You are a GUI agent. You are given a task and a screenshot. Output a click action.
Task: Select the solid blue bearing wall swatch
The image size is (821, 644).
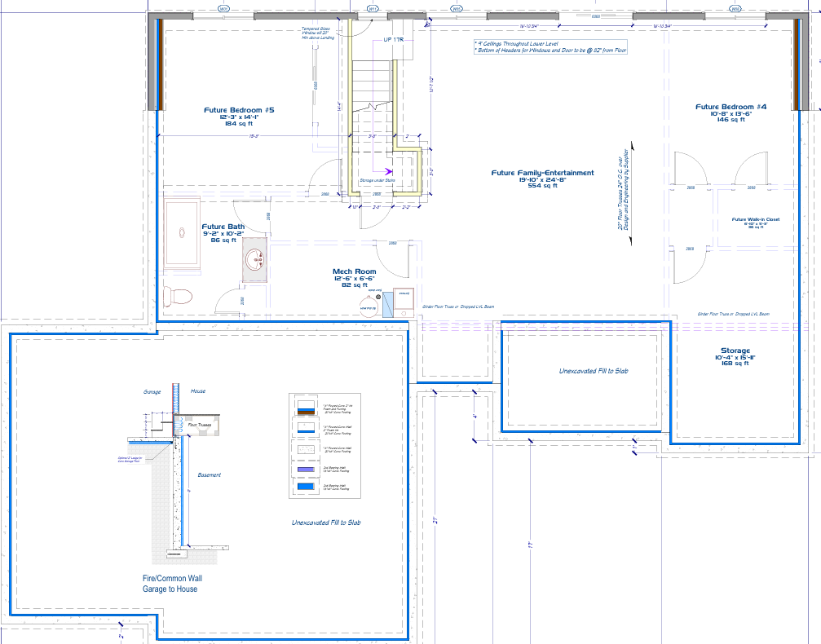[305, 487]
